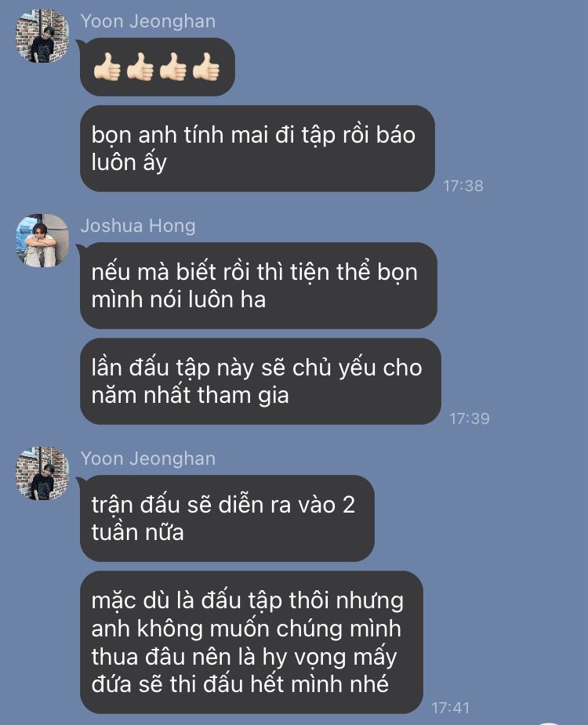The width and height of the screenshot is (588, 725).
Task: Tap message "trận đấu sẽ diễn ra vào 2 tuần nữa"
Action: pyautogui.click(x=227, y=518)
